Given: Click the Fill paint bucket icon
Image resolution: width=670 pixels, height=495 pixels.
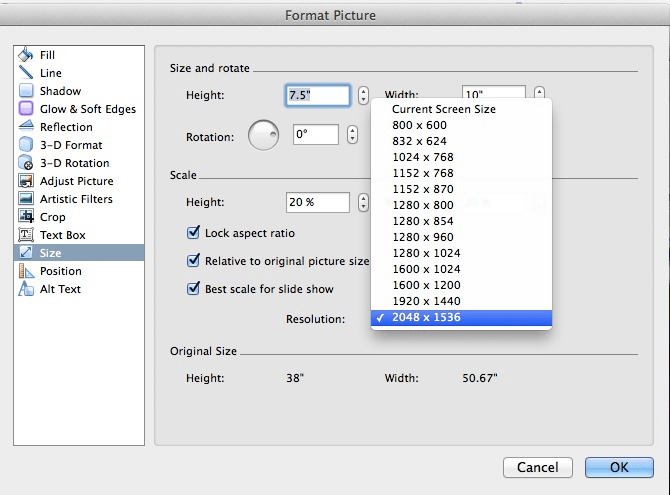Looking at the screenshot, I should pyautogui.click(x=26, y=55).
